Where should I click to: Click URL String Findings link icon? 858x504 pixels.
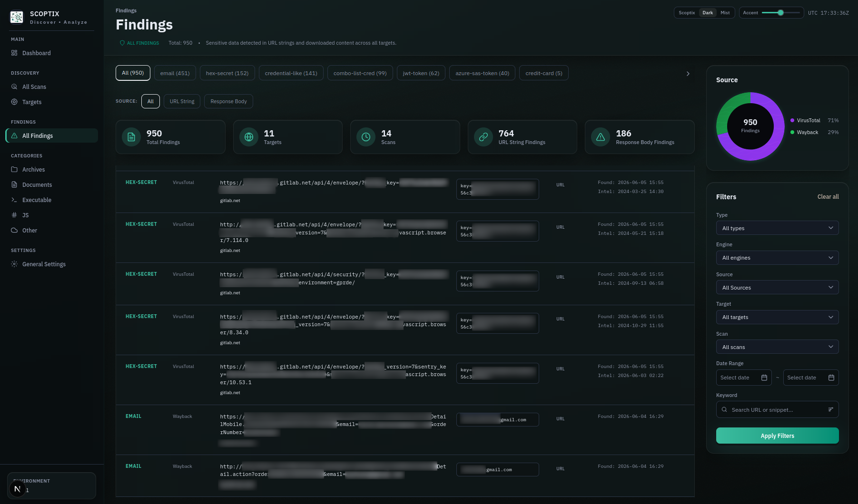click(x=483, y=137)
